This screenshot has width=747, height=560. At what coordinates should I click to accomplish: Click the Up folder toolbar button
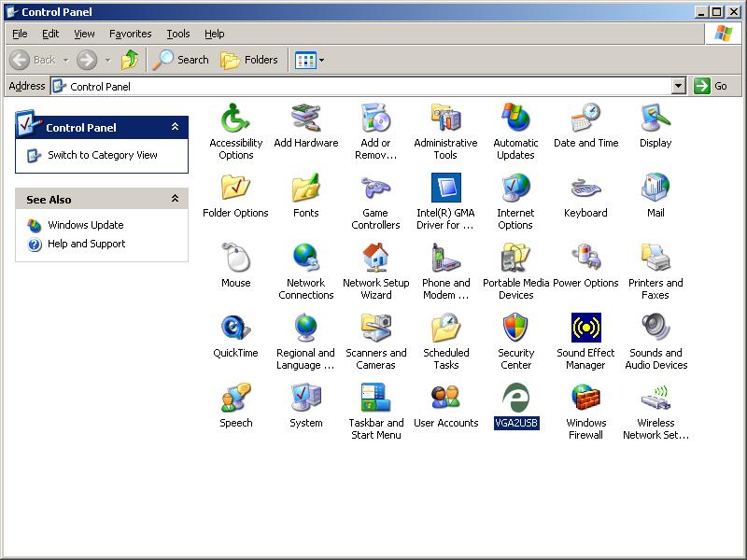pyautogui.click(x=130, y=60)
